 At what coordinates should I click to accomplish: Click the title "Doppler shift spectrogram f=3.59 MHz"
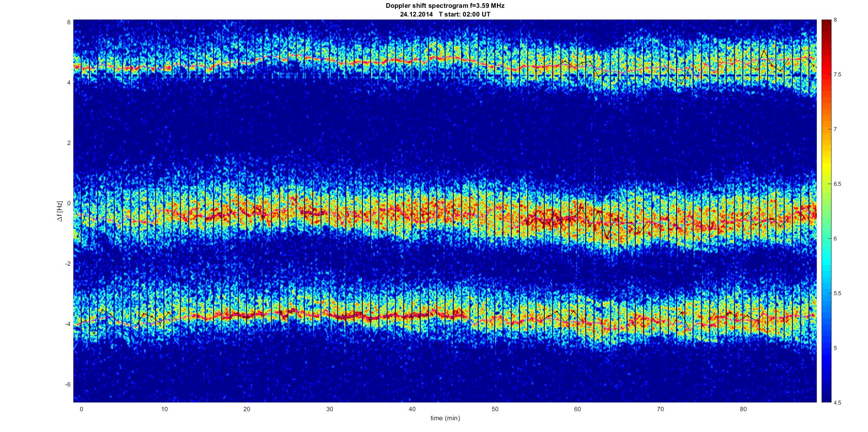coord(445,6)
